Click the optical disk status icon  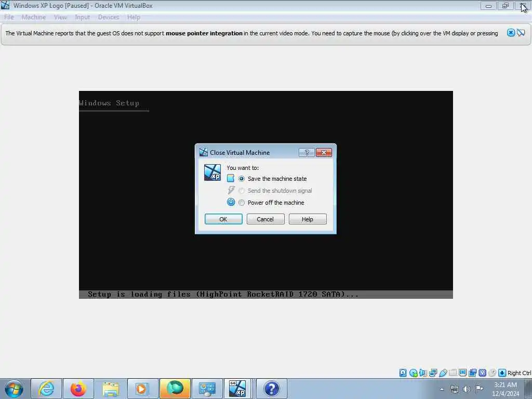pyautogui.click(x=413, y=373)
